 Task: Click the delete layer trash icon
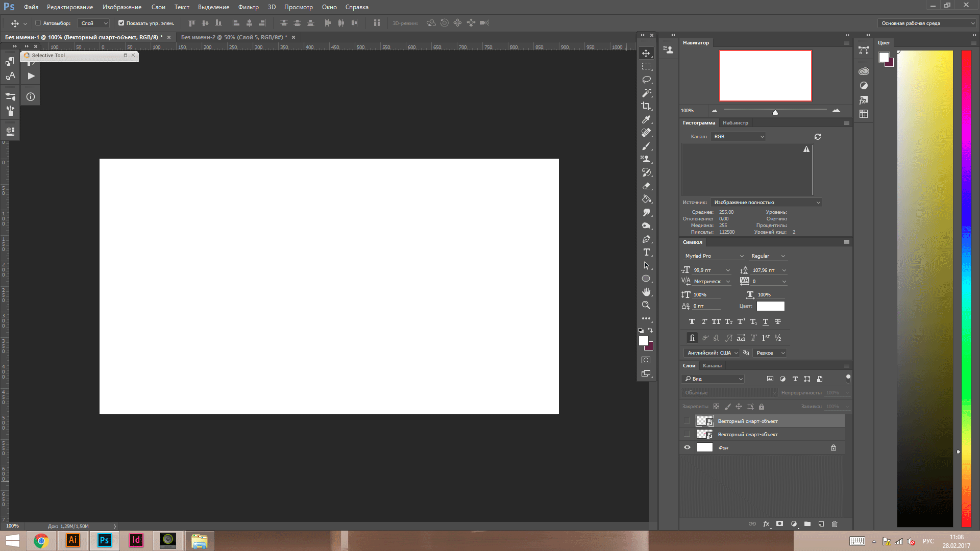point(835,524)
